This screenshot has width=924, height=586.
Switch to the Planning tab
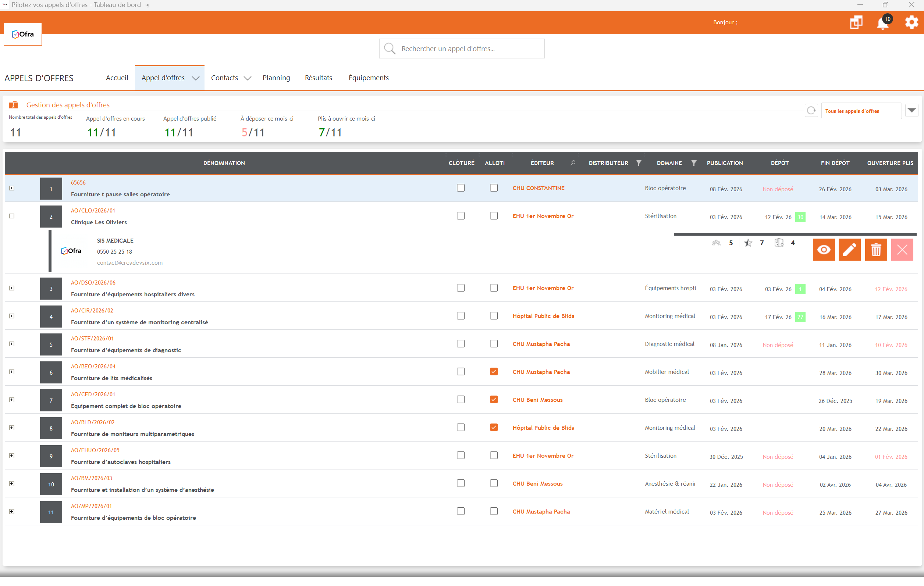[x=276, y=78]
